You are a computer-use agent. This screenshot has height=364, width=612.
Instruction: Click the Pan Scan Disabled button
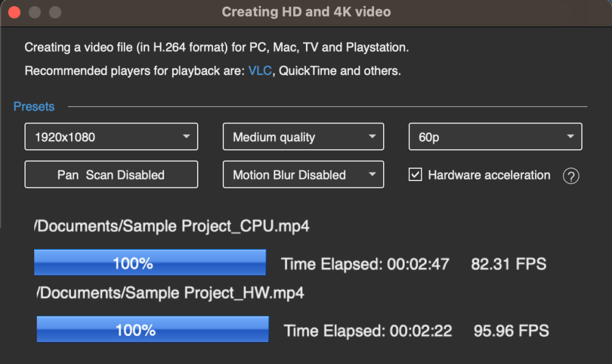click(111, 175)
